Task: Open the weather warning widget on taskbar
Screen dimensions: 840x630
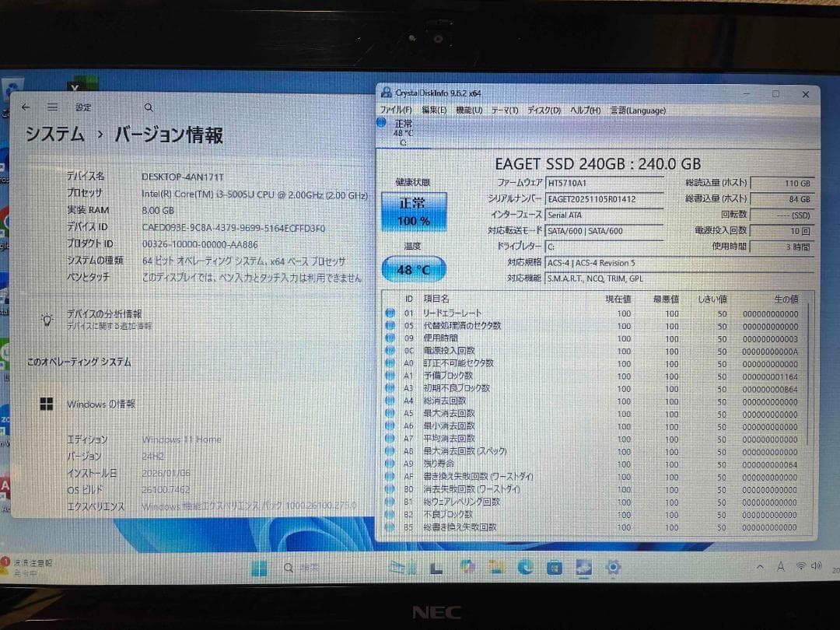Action: click(26, 567)
